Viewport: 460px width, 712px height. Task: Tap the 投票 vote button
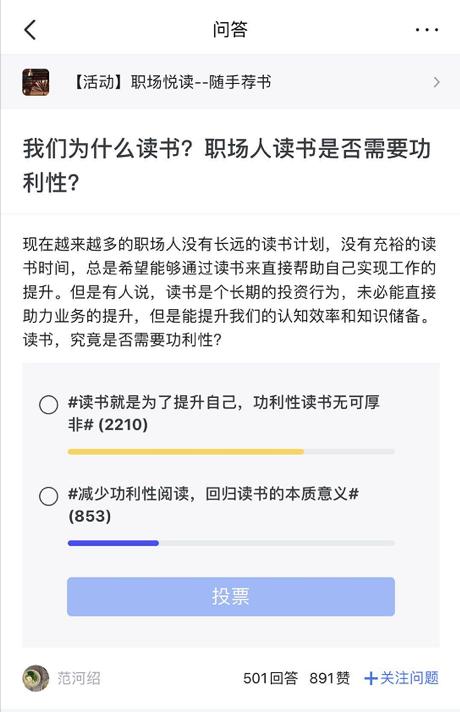(x=231, y=596)
